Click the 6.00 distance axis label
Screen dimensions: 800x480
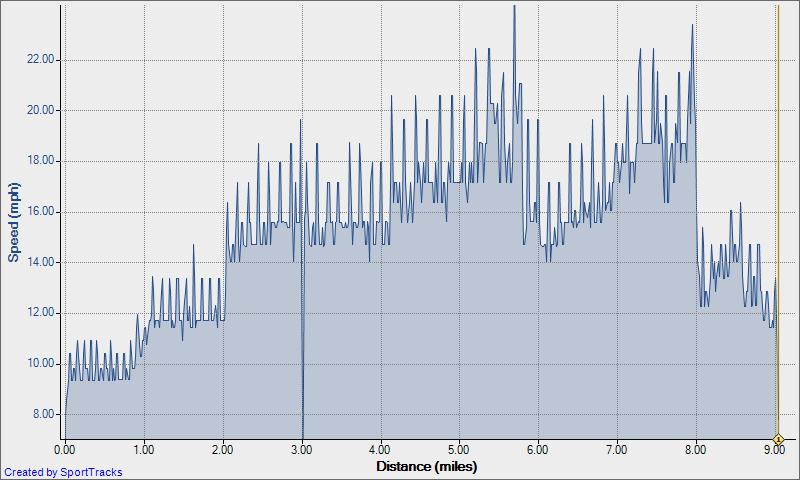coord(538,450)
